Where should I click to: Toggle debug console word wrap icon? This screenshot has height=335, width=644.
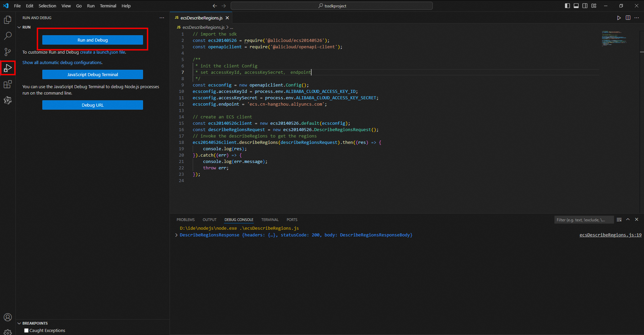tap(619, 220)
